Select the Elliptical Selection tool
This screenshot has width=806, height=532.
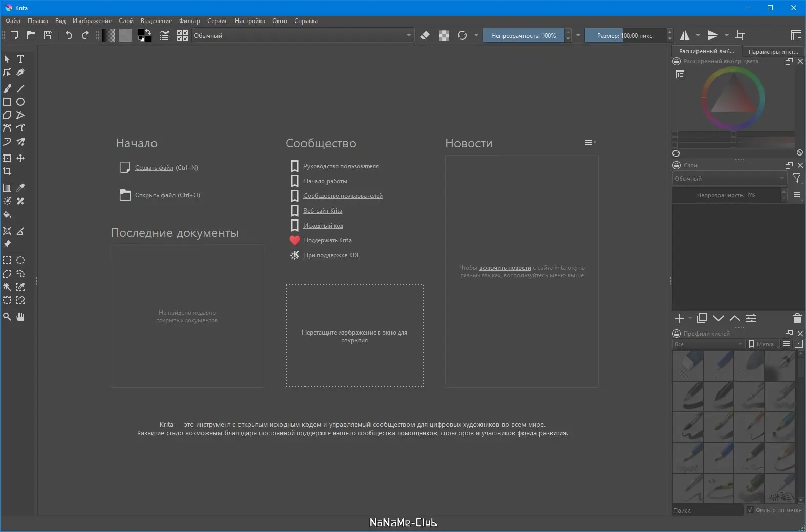20,260
